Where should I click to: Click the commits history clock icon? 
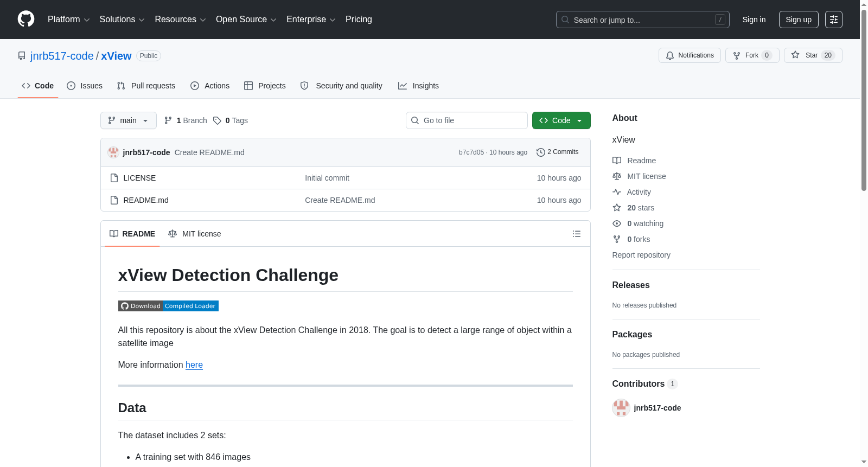(541, 152)
